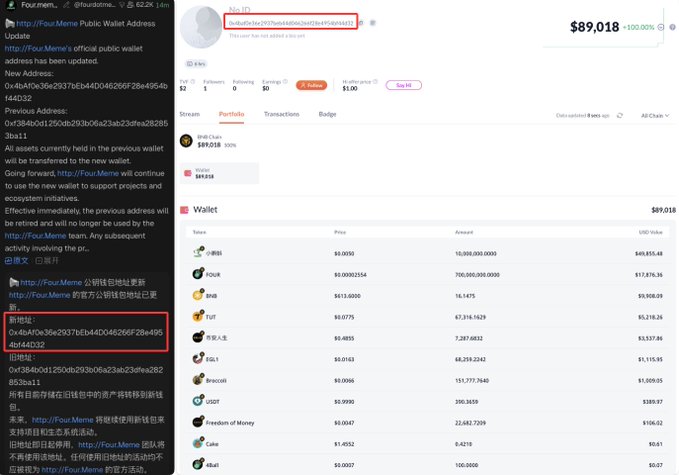Click the profile avatar image
Screen dimensions: 679x475
pos(201,27)
